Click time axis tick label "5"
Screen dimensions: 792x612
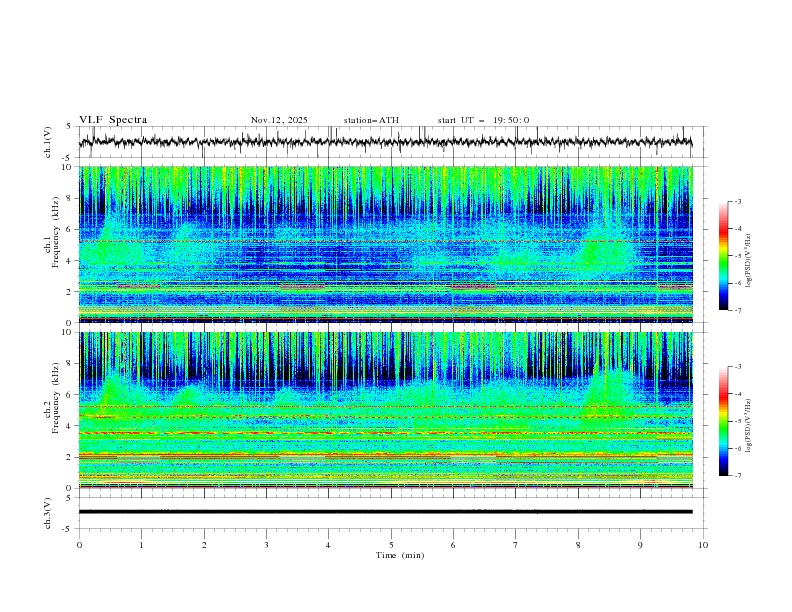(x=391, y=545)
